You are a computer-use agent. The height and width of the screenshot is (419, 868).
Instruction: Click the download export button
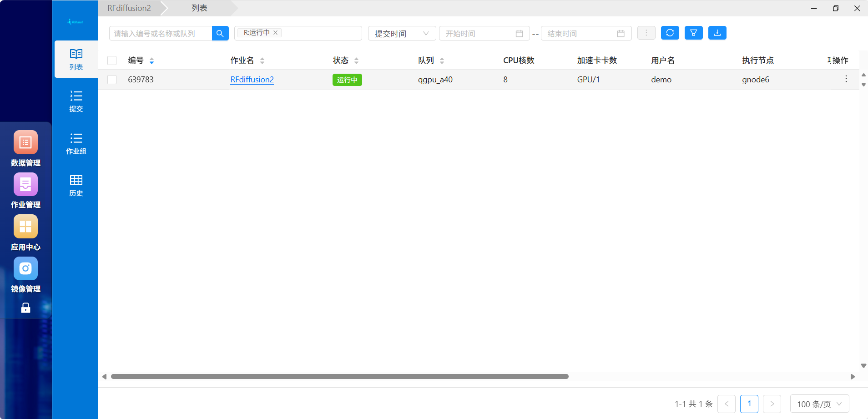click(717, 33)
